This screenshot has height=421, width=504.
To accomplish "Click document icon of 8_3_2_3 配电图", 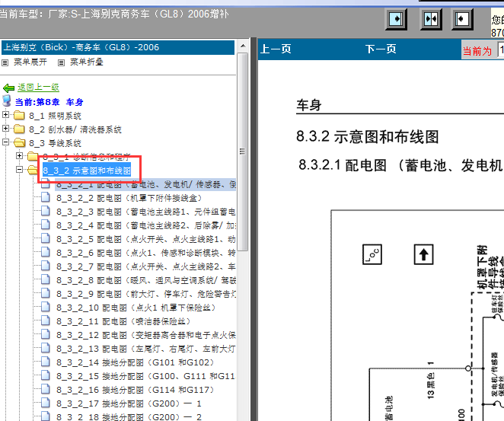I will tap(46, 211).
